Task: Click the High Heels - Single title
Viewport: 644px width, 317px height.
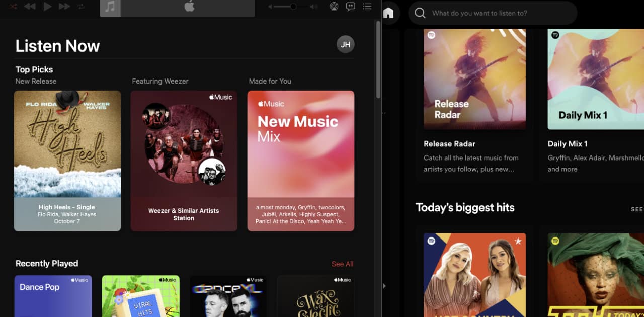Action: tap(67, 207)
